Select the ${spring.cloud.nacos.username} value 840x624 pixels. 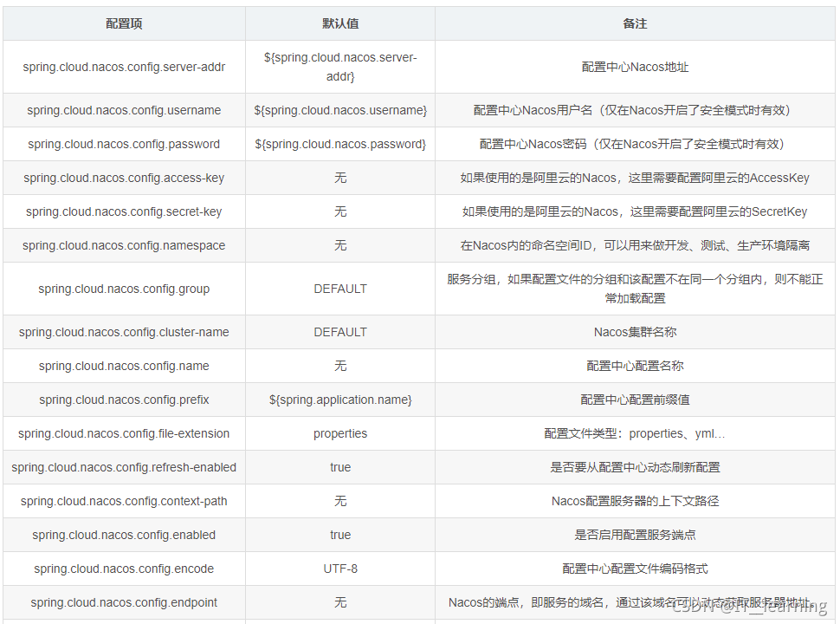coord(340,110)
